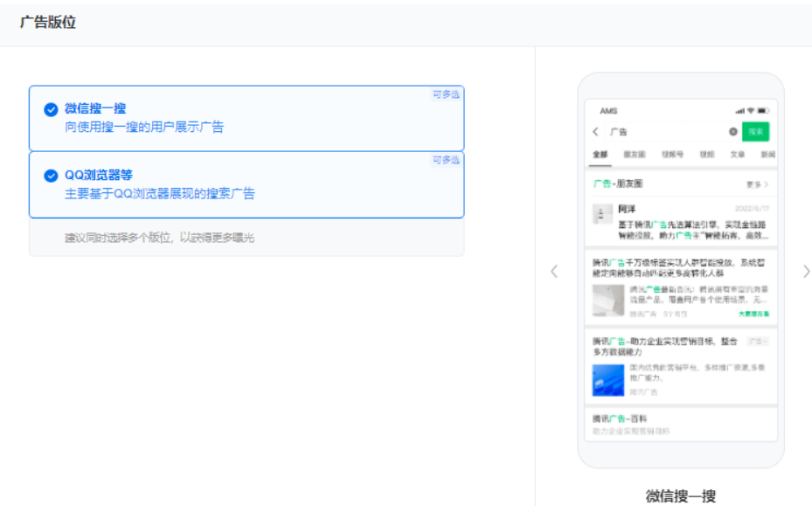Image resolution: width=812 pixels, height=506 pixels.
Task: Switch to the 文章 tab in preview
Action: [x=738, y=155]
